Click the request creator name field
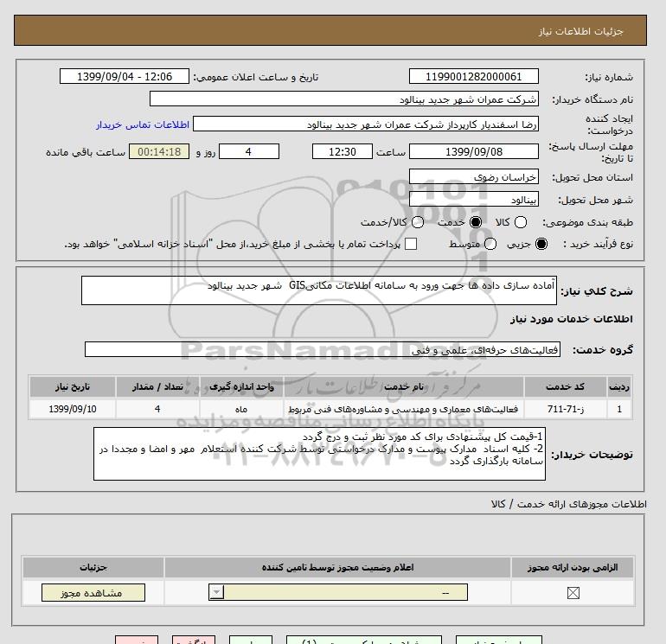 (x=366, y=124)
